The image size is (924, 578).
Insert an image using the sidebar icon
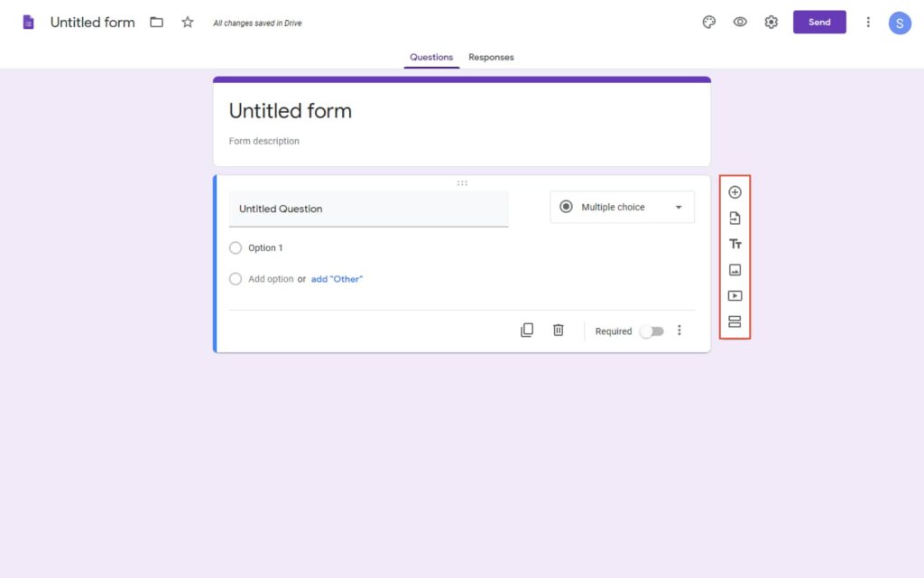pyautogui.click(x=735, y=269)
